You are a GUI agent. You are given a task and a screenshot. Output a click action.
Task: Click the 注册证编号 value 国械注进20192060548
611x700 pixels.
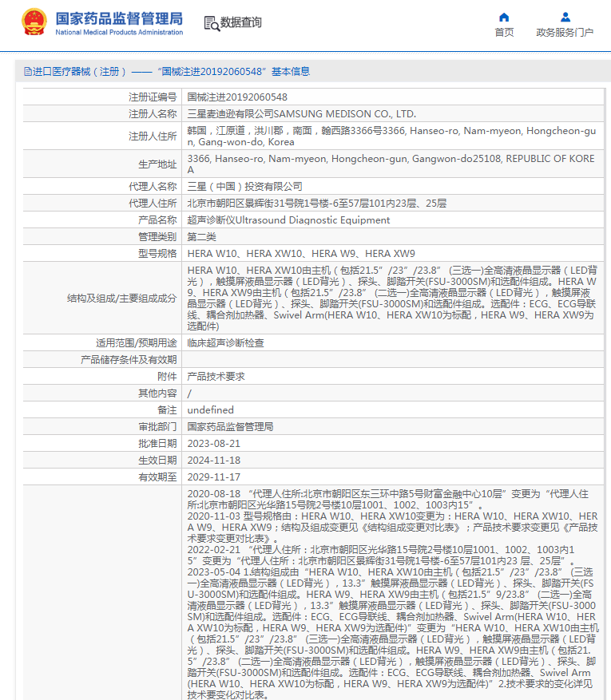237,97
